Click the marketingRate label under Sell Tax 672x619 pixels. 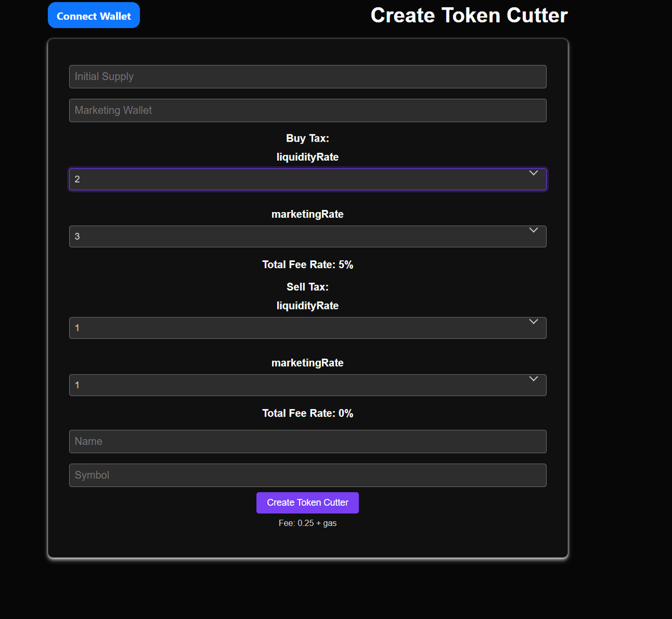pos(307,363)
